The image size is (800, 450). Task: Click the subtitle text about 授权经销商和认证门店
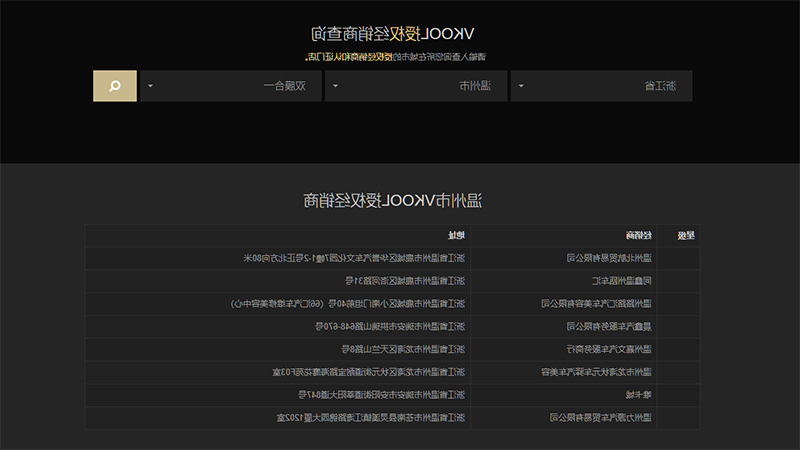pyautogui.click(x=395, y=57)
